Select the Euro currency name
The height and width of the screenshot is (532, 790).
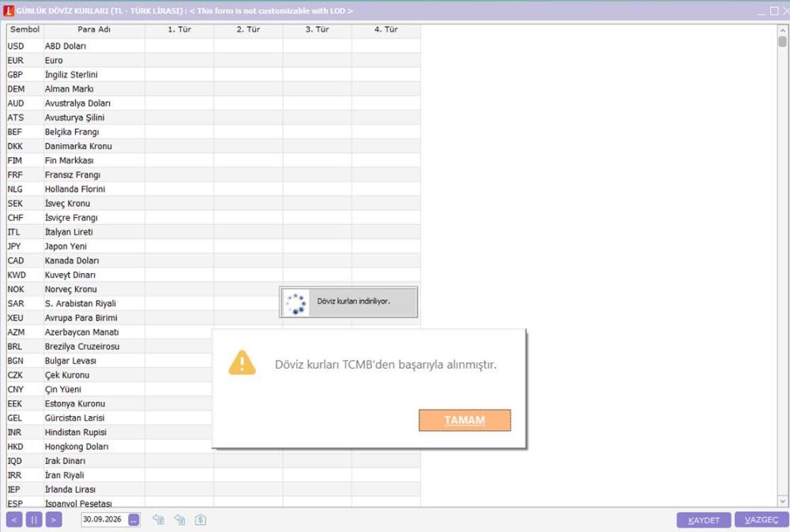click(94, 61)
